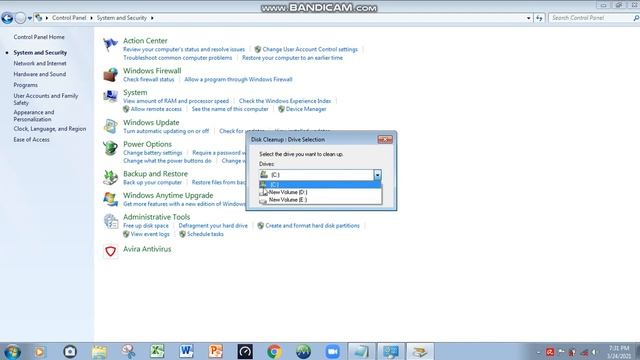The image size is (640, 360).
Task: Open the recent pages dropdown arrow
Action: pos(29,18)
